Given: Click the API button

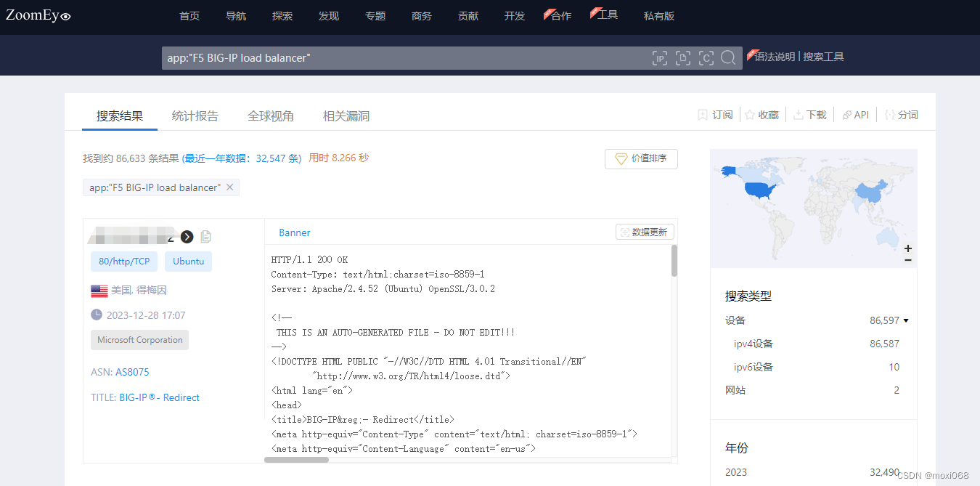Looking at the screenshot, I should click(855, 115).
